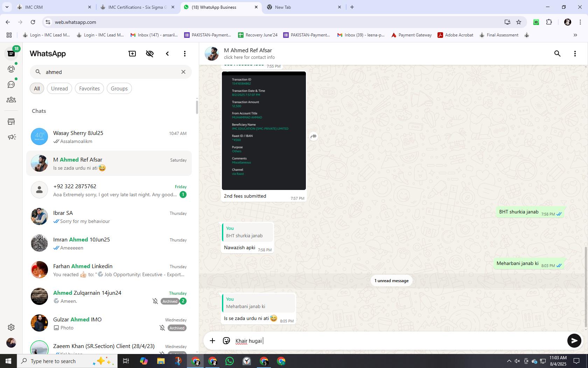Image resolution: width=588 pixels, height=368 pixels.
Task: Open the Farhan Ahmed Linkedin chat
Action: pos(109,270)
